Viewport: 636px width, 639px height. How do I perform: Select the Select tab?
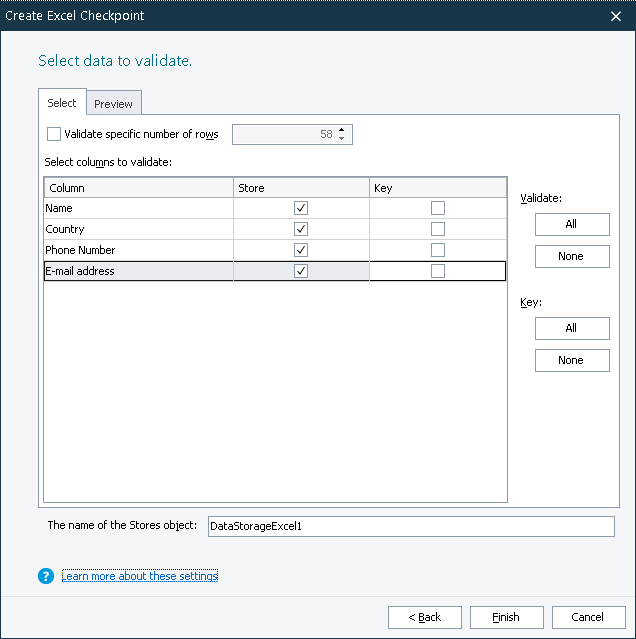(62, 103)
